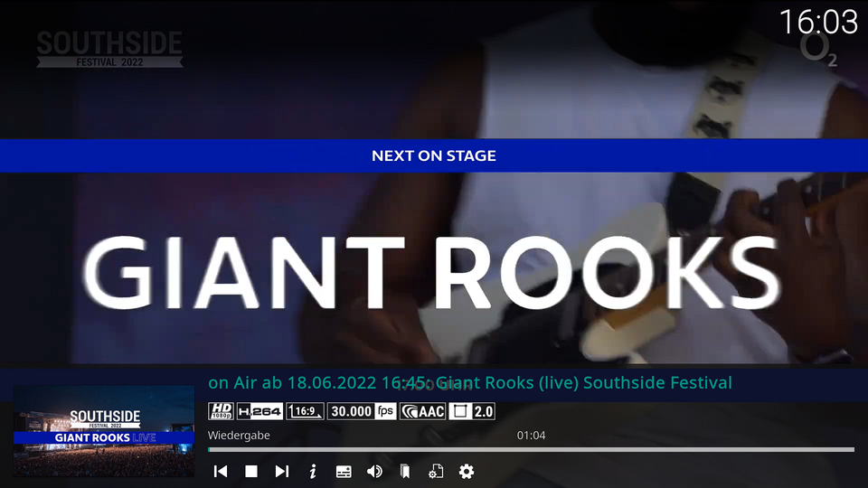
Task: Click the 'NEXT ON STAGE' banner text
Action: click(434, 156)
